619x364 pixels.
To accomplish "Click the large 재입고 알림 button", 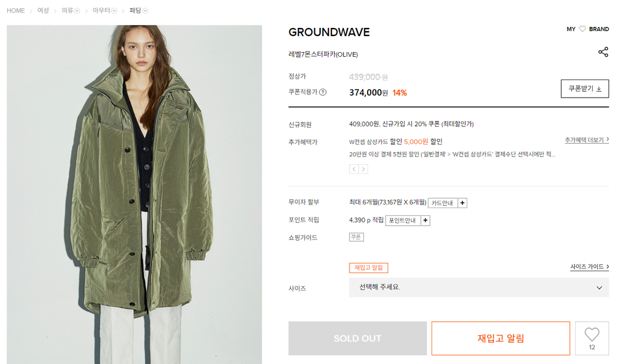I will [x=501, y=338].
